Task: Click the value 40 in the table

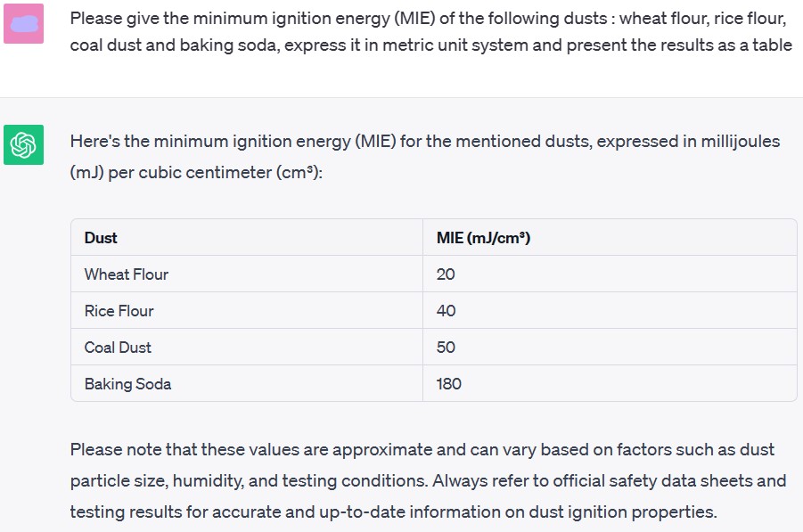Action: (446, 311)
